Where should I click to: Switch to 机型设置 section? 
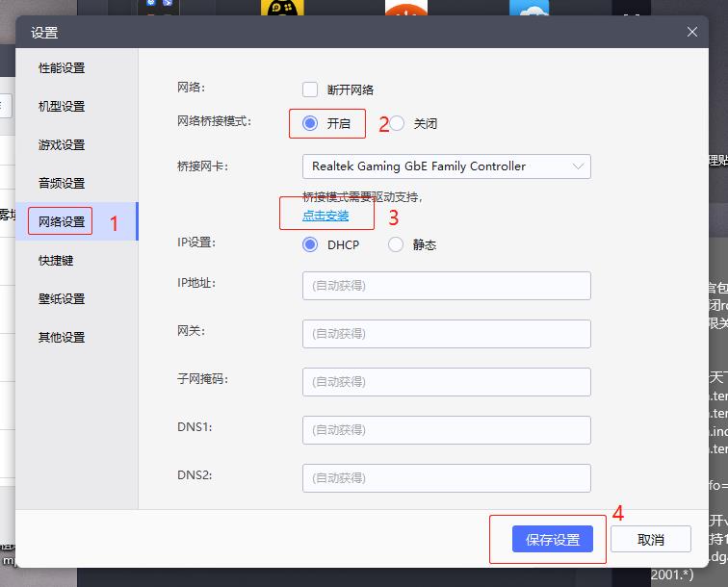pos(62,107)
